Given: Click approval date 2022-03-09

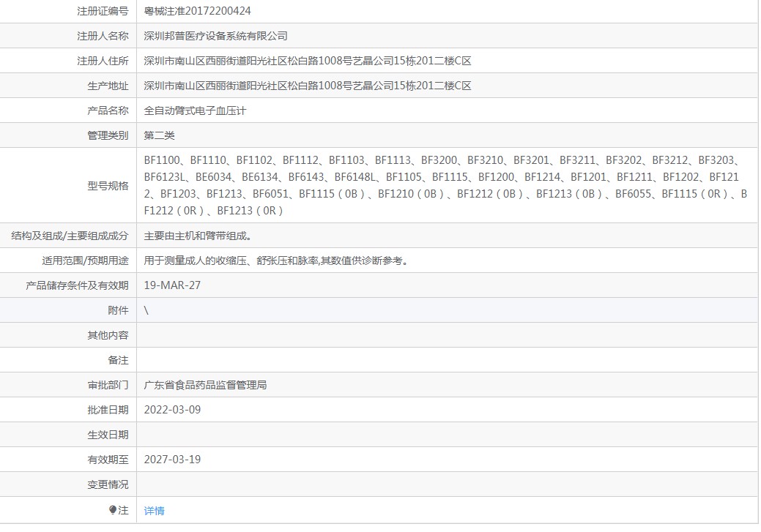Looking at the screenshot, I should pos(172,410).
